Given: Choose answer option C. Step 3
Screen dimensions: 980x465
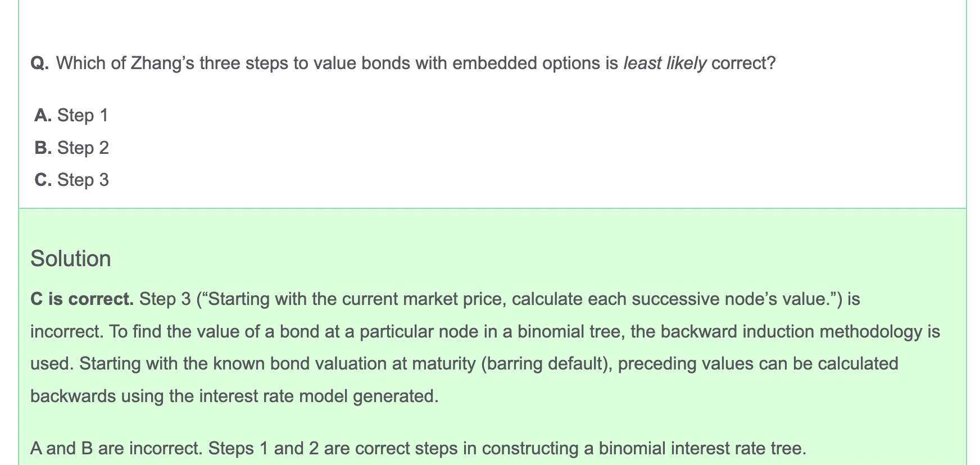Looking at the screenshot, I should click(x=72, y=180).
